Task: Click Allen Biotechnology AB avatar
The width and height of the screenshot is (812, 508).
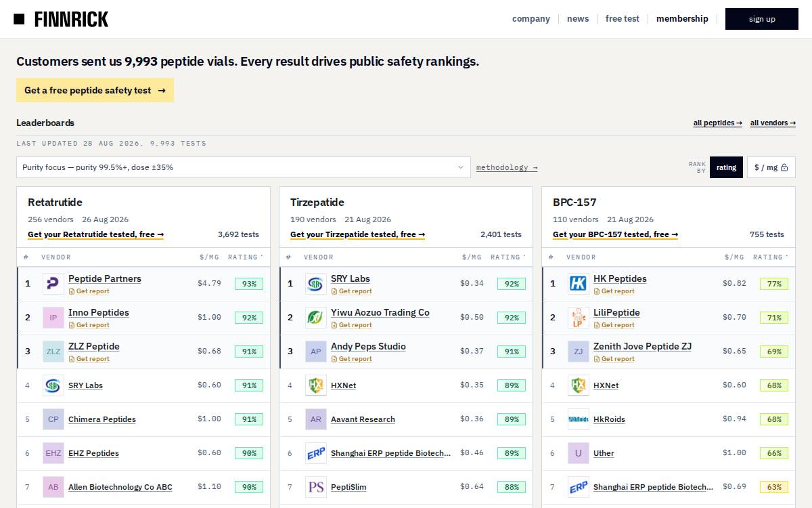Action: [53, 487]
